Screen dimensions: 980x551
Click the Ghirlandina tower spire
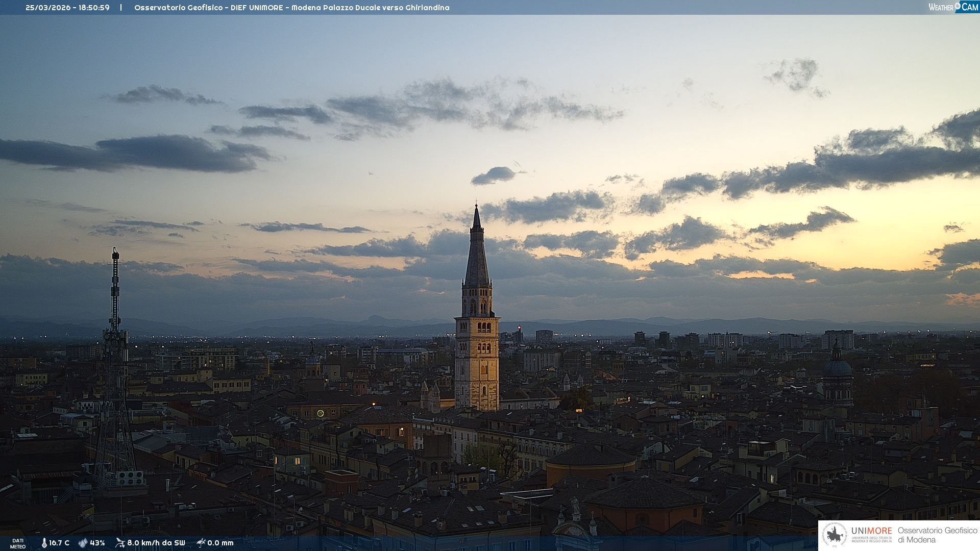coord(477,255)
